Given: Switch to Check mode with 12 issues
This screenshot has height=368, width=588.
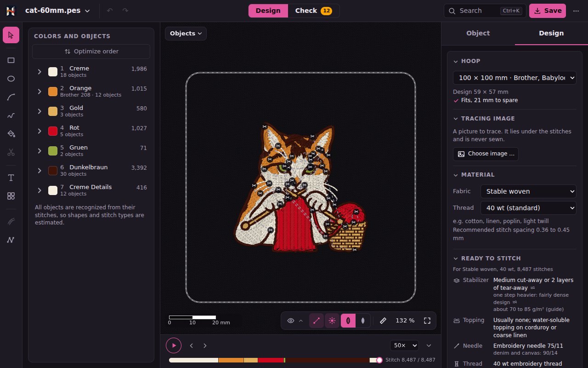Looking at the screenshot, I should [x=314, y=11].
